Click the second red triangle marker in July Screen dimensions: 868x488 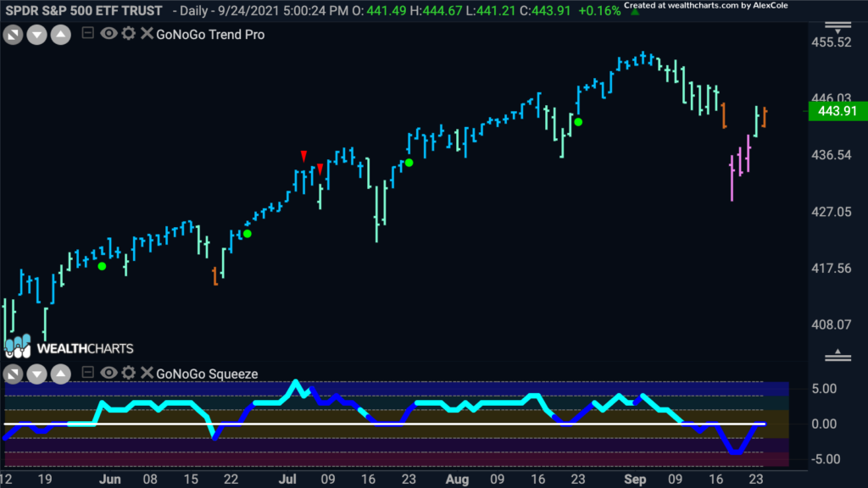[320, 169]
